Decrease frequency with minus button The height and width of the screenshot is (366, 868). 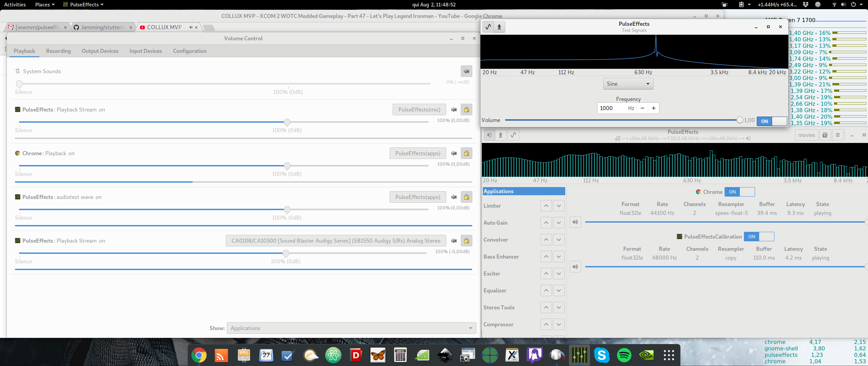[x=642, y=108]
